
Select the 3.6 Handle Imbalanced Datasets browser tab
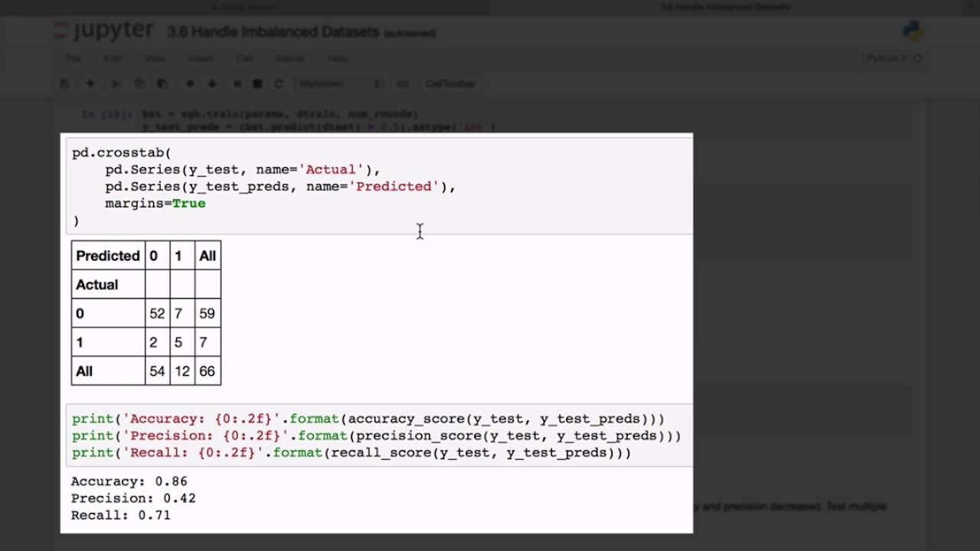725,8
